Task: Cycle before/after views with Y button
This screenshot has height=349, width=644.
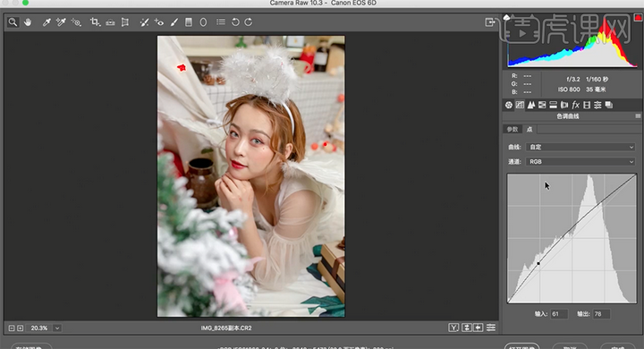Action: (x=453, y=328)
